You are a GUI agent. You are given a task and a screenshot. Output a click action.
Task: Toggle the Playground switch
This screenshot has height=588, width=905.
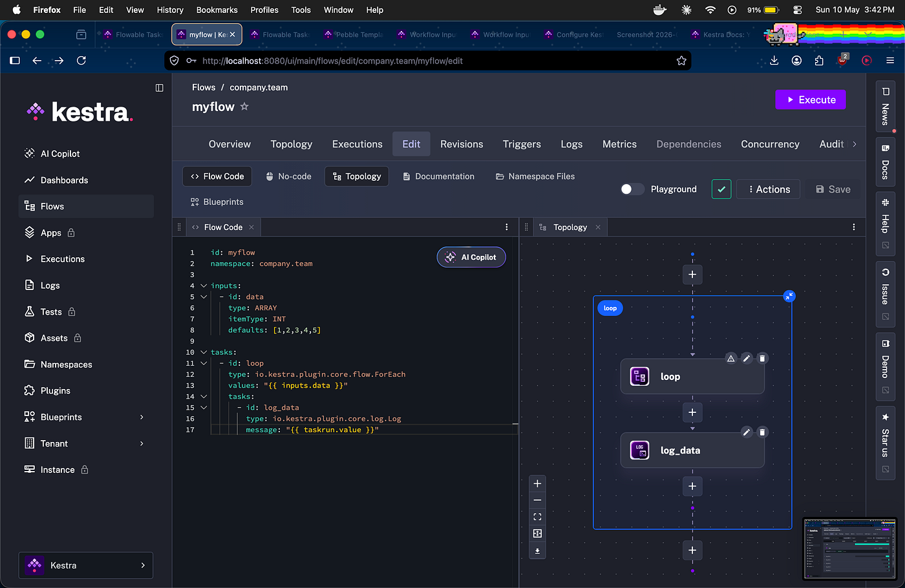click(x=632, y=189)
